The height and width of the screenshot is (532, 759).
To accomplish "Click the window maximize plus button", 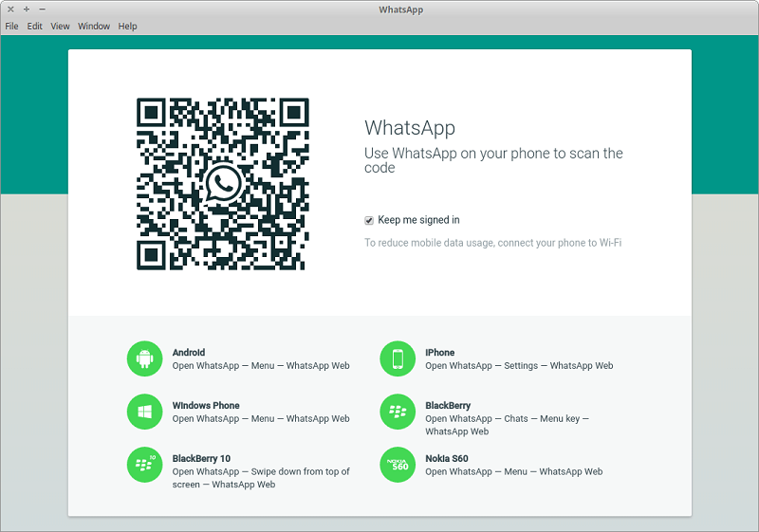I will [27, 9].
